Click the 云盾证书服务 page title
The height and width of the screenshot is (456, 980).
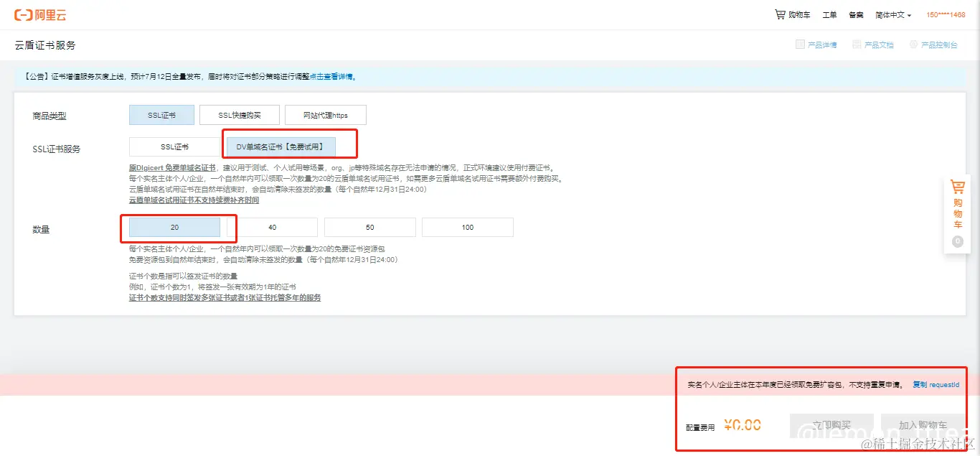45,45
